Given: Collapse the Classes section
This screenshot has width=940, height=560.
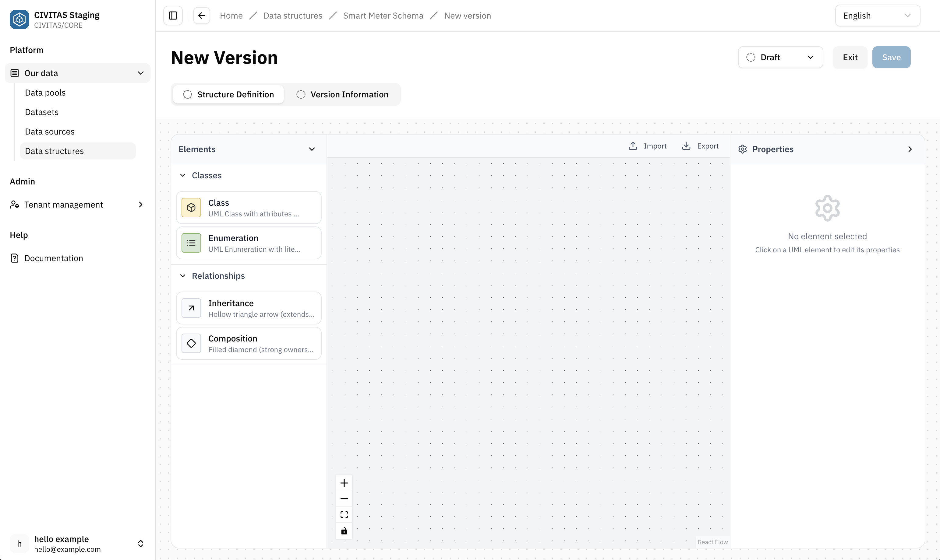Looking at the screenshot, I should (x=183, y=175).
